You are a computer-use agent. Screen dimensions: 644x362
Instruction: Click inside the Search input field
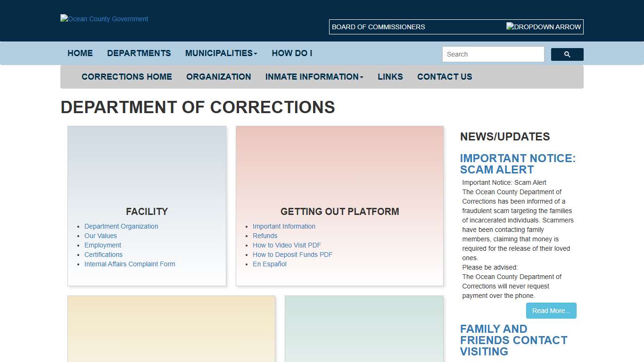pos(493,54)
